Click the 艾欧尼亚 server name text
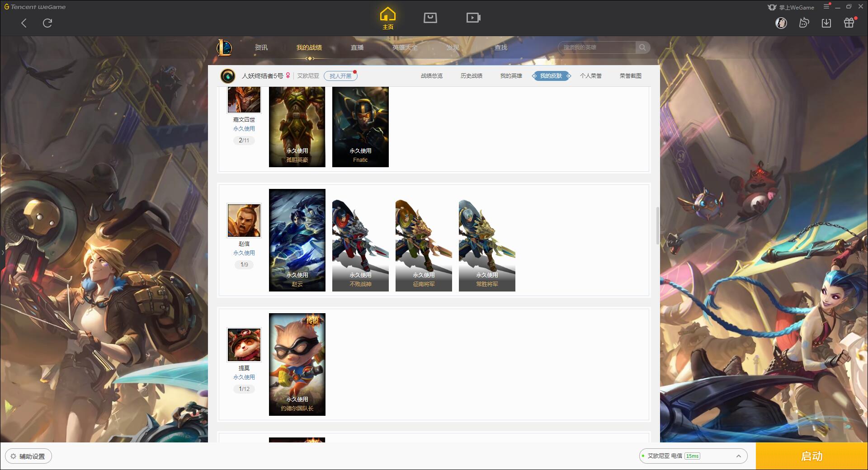This screenshot has width=868, height=470. (x=308, y=76)
